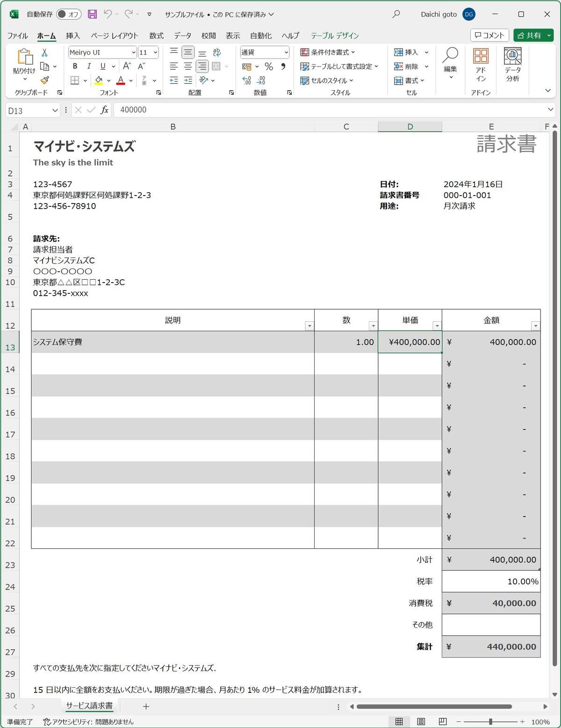Image resolution: width=561 pixels, height=728 pixels.
Task: Collapse the ribbon with the chevron
Action: [x=548, y=91]
